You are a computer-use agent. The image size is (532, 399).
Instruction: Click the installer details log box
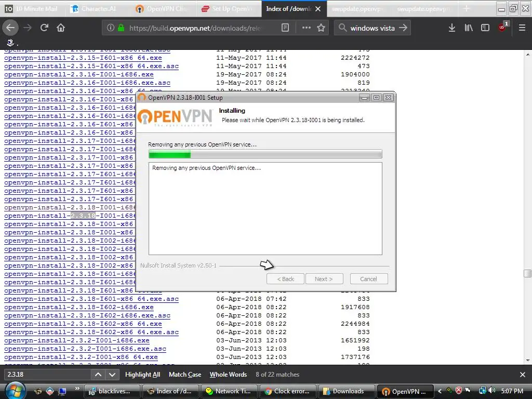click(x=265, y=209)
